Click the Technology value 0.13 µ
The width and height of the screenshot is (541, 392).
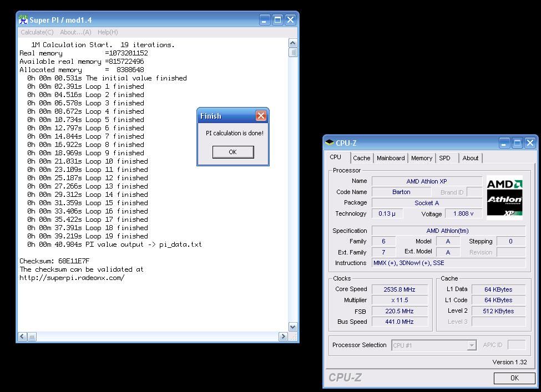tap(387, 214)
